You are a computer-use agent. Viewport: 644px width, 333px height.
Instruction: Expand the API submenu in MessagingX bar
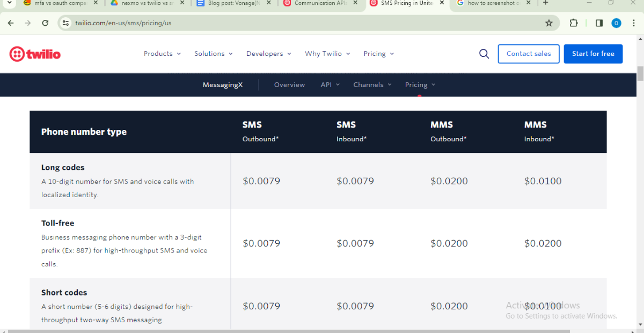330,85
